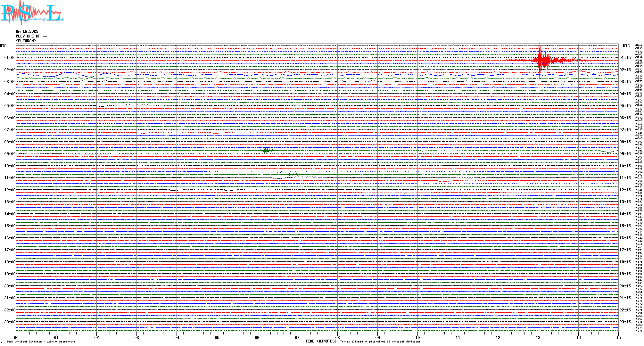Click the Apr16,2025 date label
The width and height of the screenshot is (644, 346).
tap(27, 31)
